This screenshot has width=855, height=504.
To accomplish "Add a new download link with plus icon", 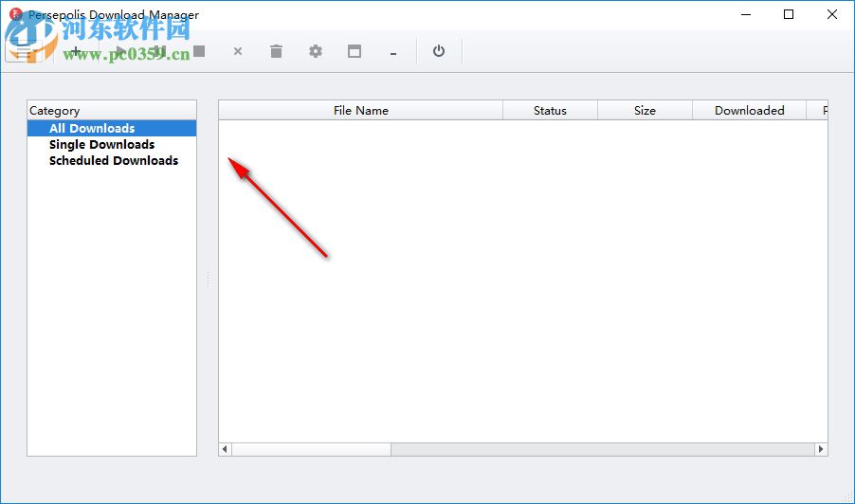I will 76,52.
